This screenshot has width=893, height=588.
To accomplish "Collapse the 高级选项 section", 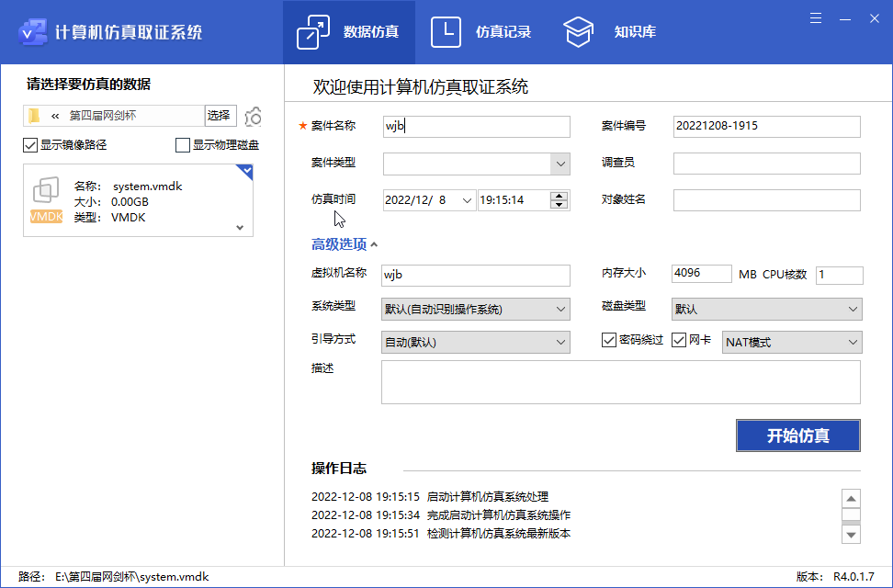I will tap(344, 244).
